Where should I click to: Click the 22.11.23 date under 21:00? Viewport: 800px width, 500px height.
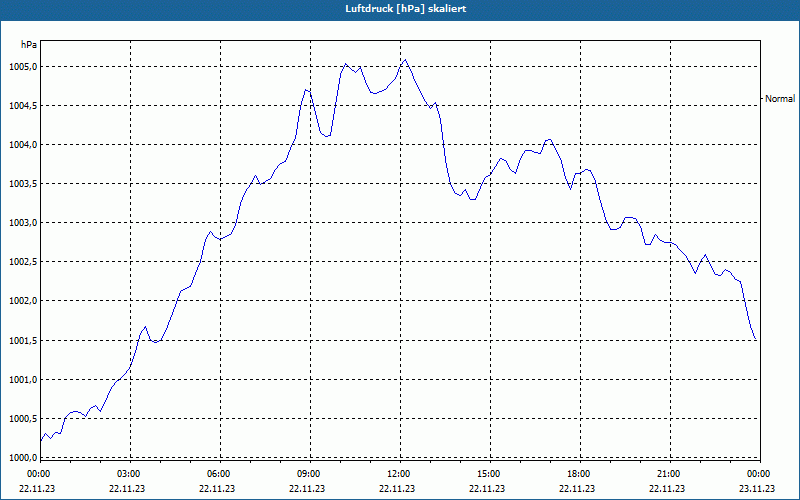(667, 489)
